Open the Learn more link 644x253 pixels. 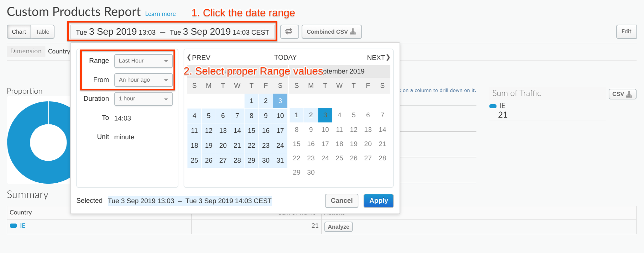click(160, 14)
